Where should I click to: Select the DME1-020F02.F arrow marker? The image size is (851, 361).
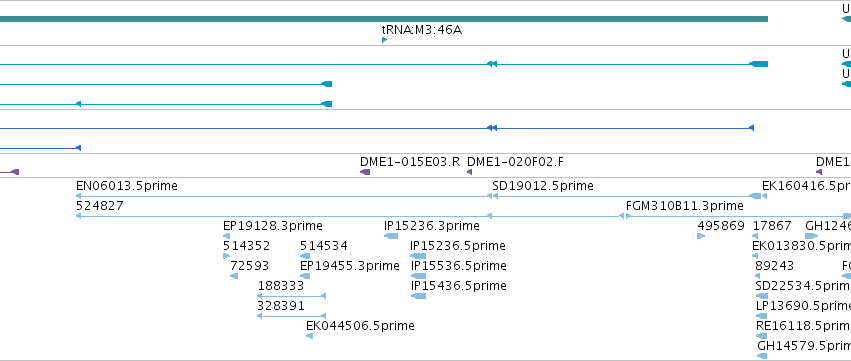tap(469, 172)
